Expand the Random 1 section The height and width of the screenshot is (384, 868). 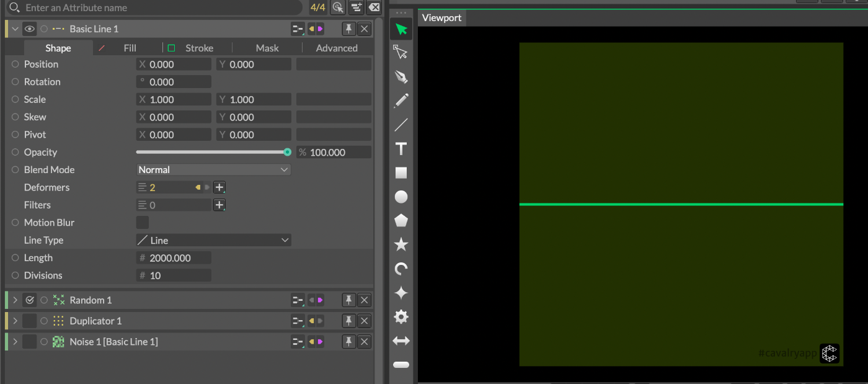click(15, 300)
